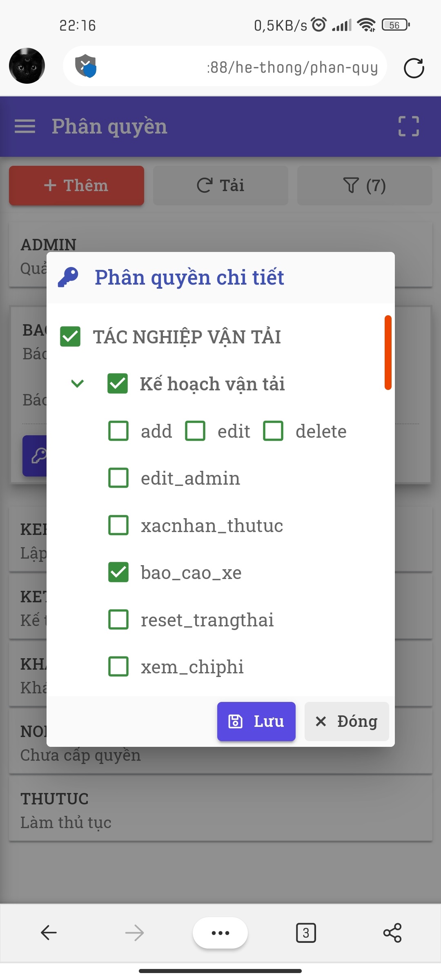This screenshot has height=980, width=441.
Task: Save permissions with Lưu button
Action: point(256,722)
